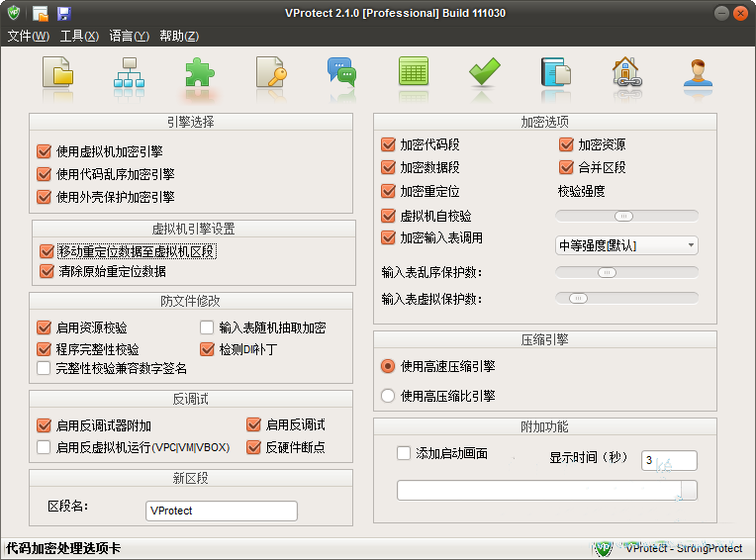Click the green spreadsheet table icon
The image size is (756, 560).
[413, 75]
